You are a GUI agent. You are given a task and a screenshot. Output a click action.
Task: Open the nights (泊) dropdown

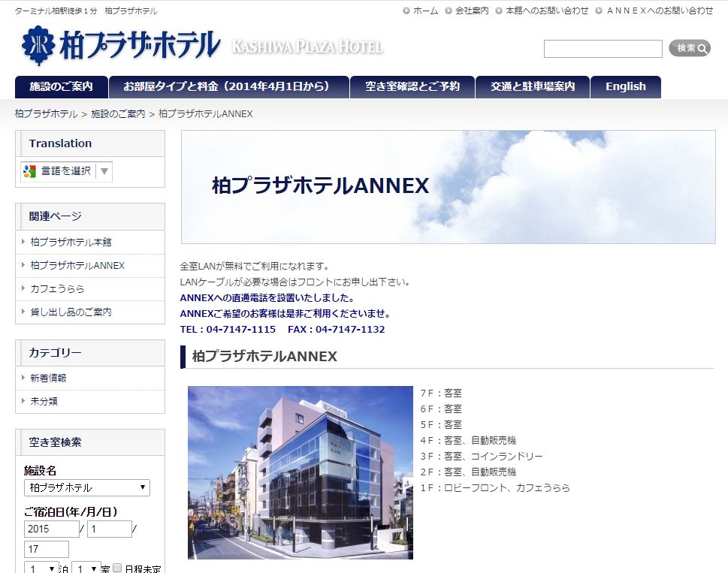pos(42,568)
